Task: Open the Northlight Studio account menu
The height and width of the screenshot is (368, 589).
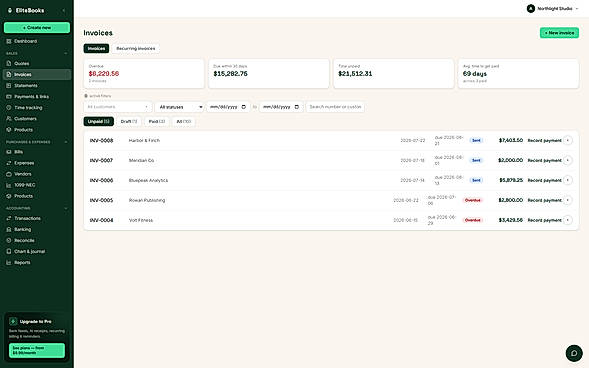Action: [x=552, y=9]
